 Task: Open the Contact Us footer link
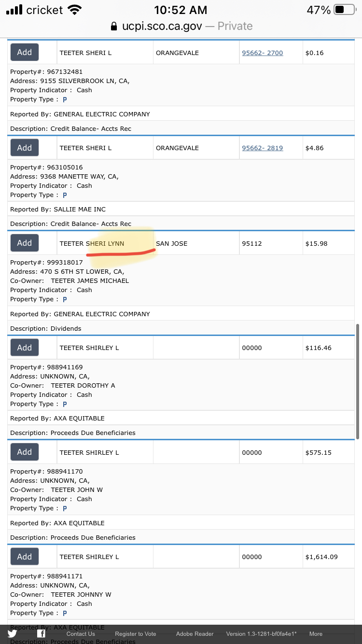pos(81,634)
